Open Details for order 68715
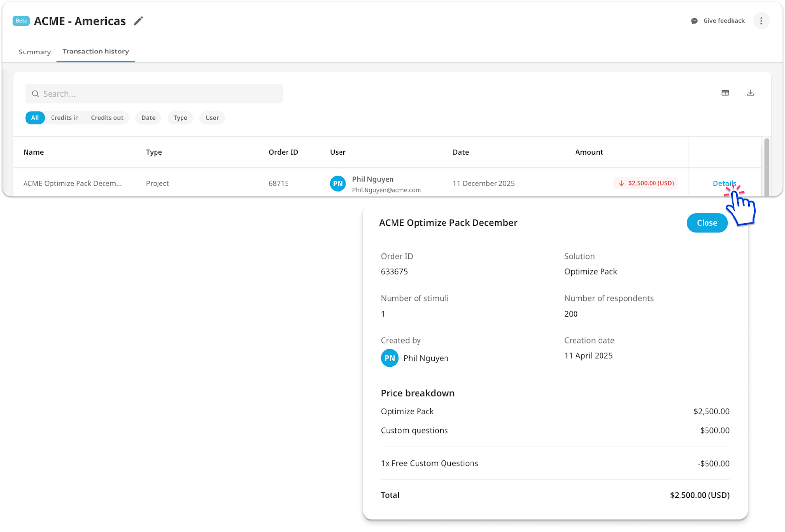 (x=725, y=183)
